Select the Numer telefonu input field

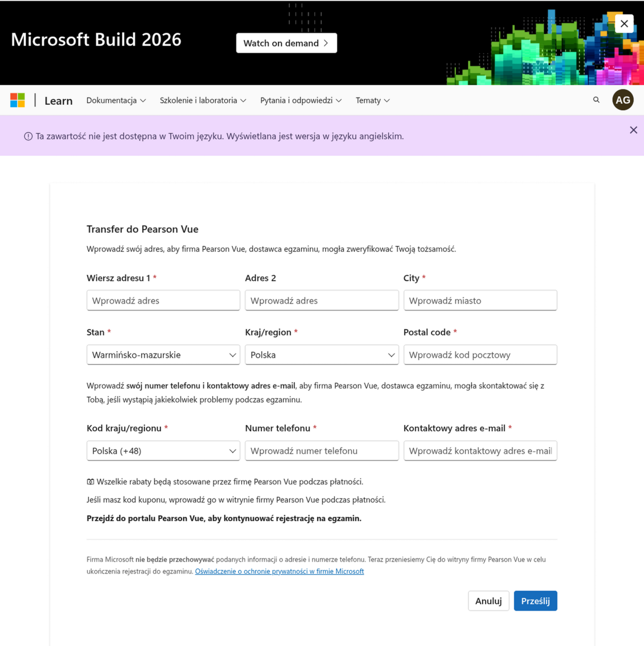click(322, 451)
